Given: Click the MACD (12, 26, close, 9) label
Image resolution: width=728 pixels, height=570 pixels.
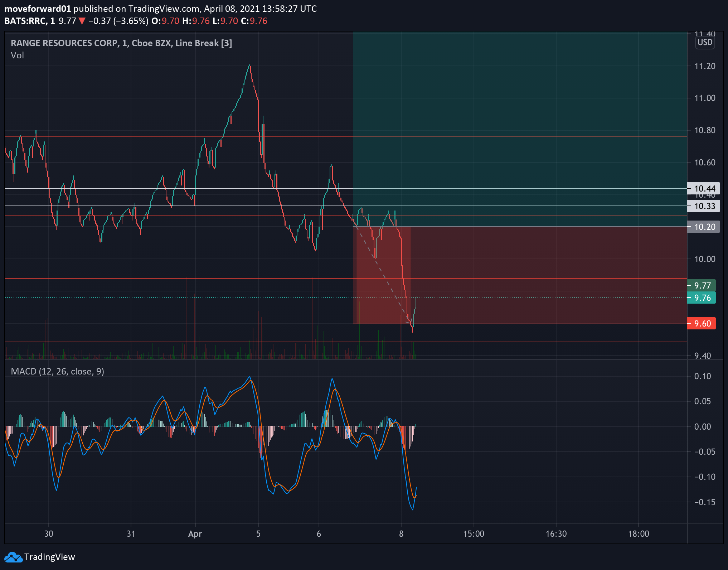Looking at the screenshot, I should [58, 372].
